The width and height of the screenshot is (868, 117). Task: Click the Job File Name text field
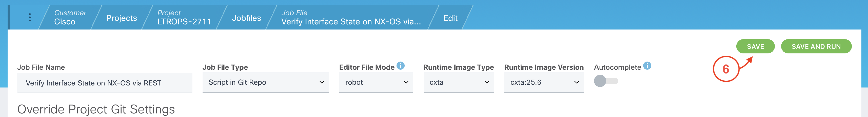105,83
